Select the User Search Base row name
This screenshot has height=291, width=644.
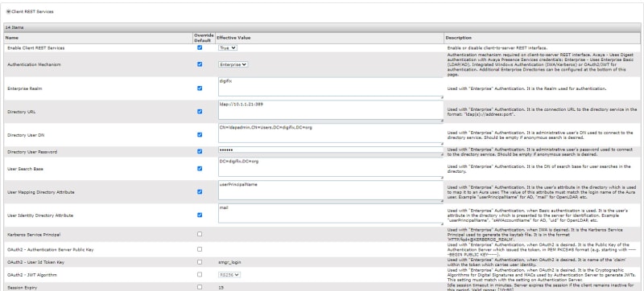[x=25, y=169]
